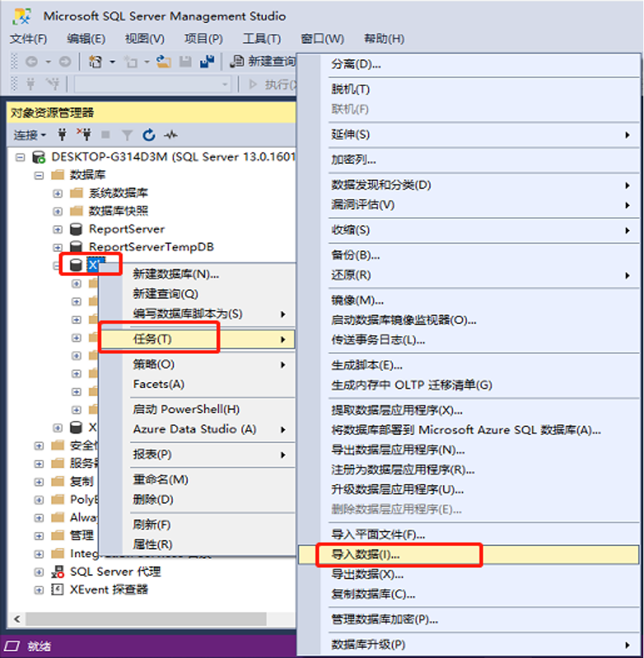
Task: Open the 文件(F) menu
Action: pyautogui.click(x=28, y=39)
